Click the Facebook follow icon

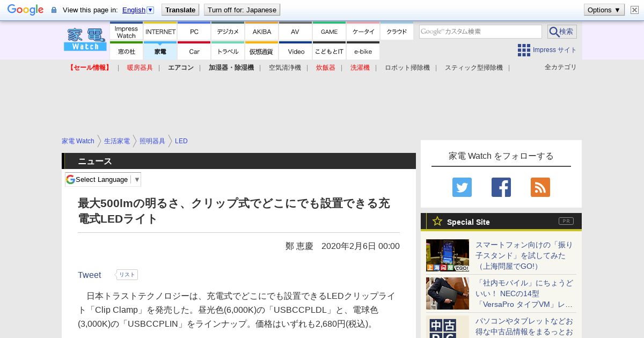501,187
